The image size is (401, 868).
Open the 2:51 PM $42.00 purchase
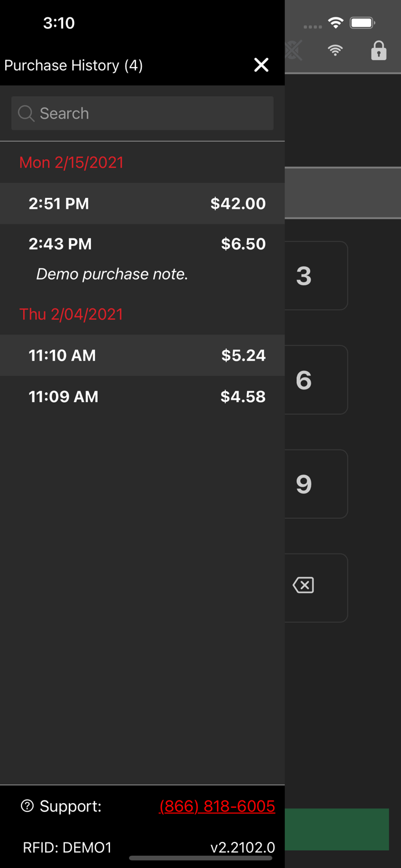click(x=142, y=204)
